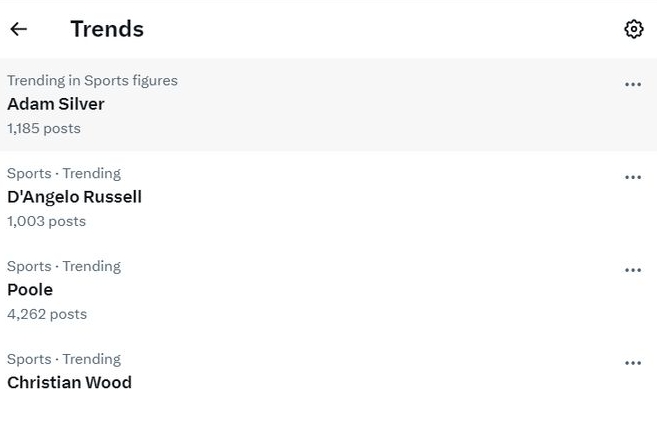Click the "4,262 posts" count

pyautogui.click(x=47, y=314)
